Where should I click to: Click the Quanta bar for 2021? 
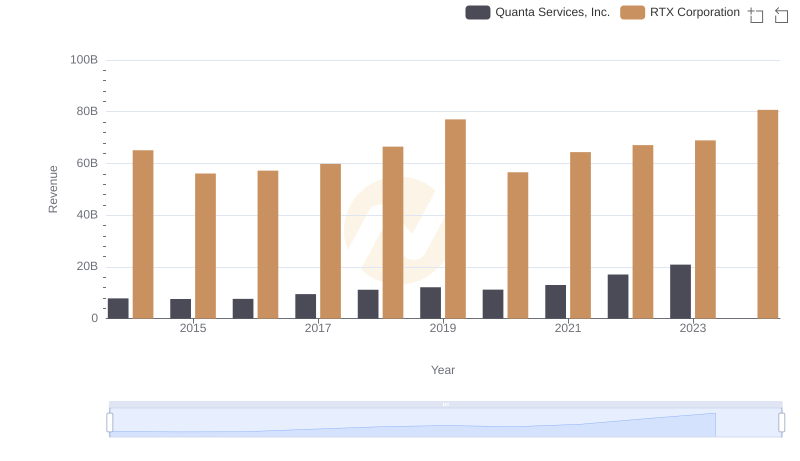pyautogui.click(x=555, y=301)
